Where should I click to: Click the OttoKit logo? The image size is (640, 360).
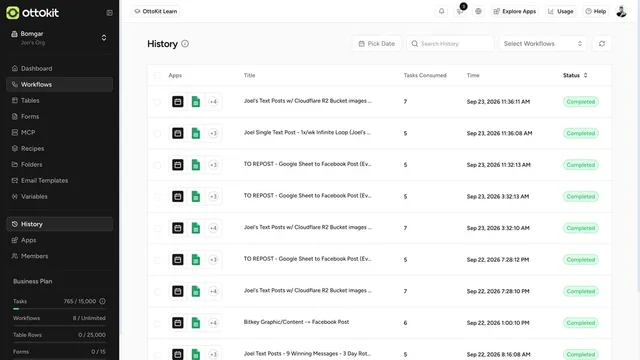(x=33, y=13)
